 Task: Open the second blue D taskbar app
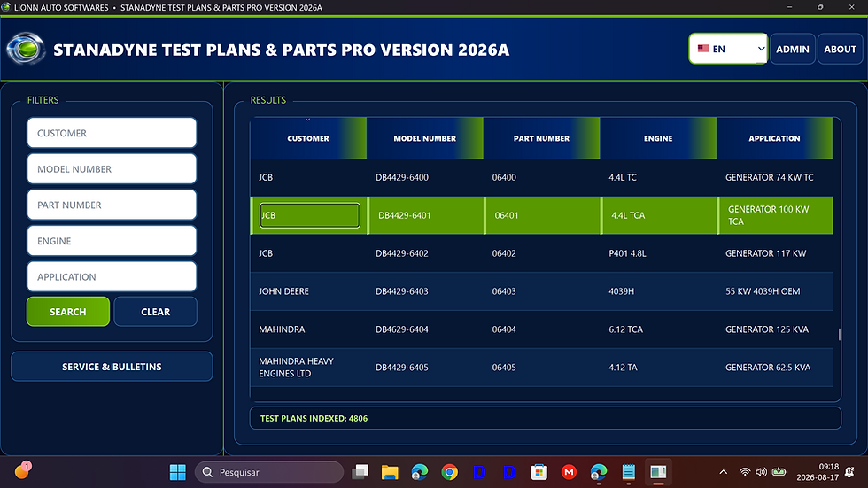509,472
